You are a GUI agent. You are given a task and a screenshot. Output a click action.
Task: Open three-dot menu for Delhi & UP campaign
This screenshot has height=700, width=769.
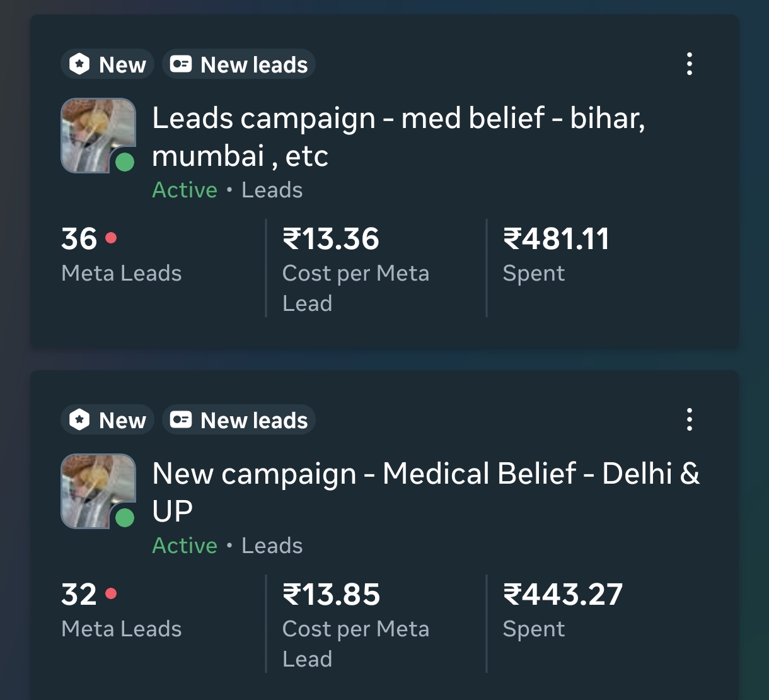point(689,420)
